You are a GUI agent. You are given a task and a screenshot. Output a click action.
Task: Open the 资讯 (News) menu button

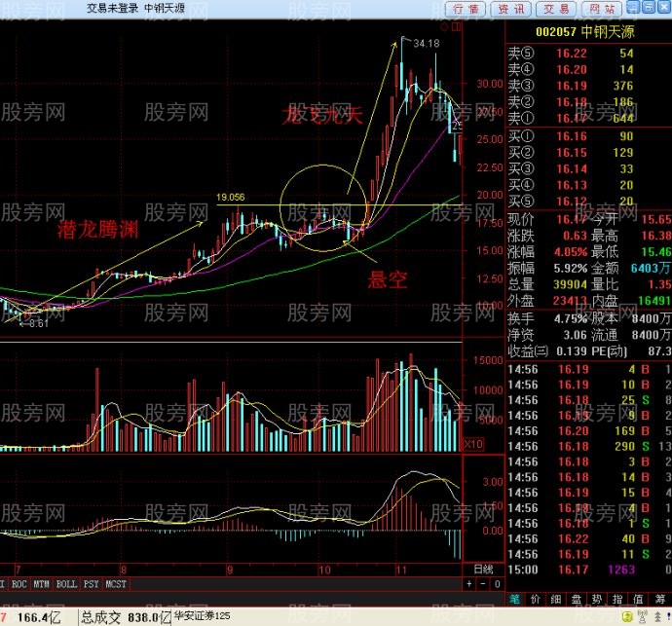(511, 9)
